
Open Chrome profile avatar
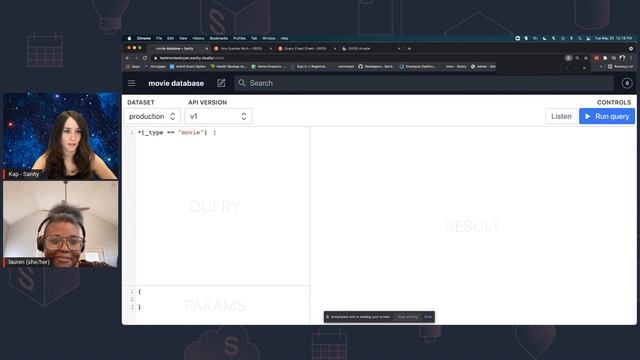[622, 58]
